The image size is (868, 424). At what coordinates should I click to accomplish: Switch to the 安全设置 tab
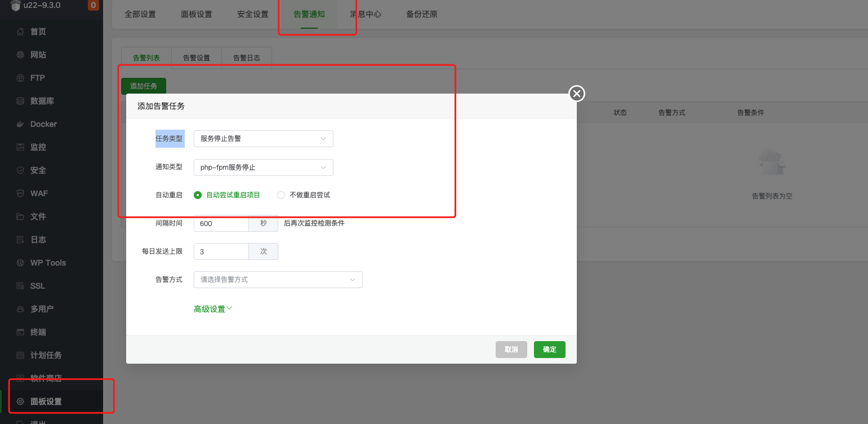click(x=253, y=14)
